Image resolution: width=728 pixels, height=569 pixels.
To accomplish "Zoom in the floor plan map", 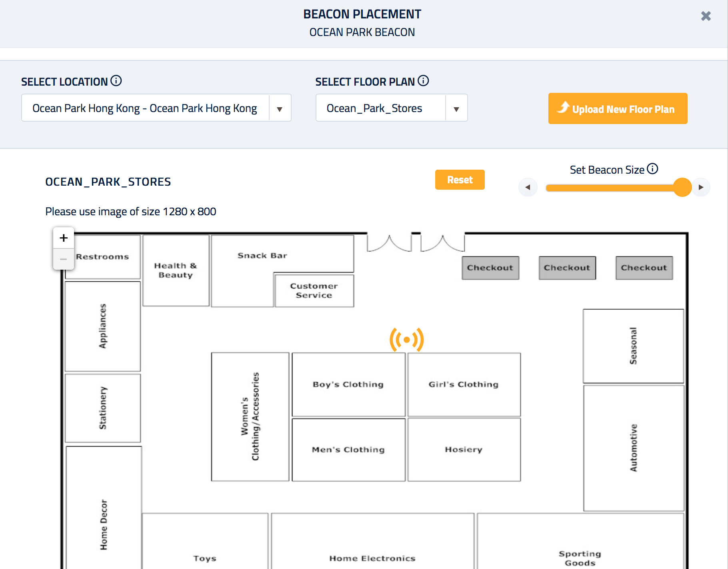I will 64,238.
